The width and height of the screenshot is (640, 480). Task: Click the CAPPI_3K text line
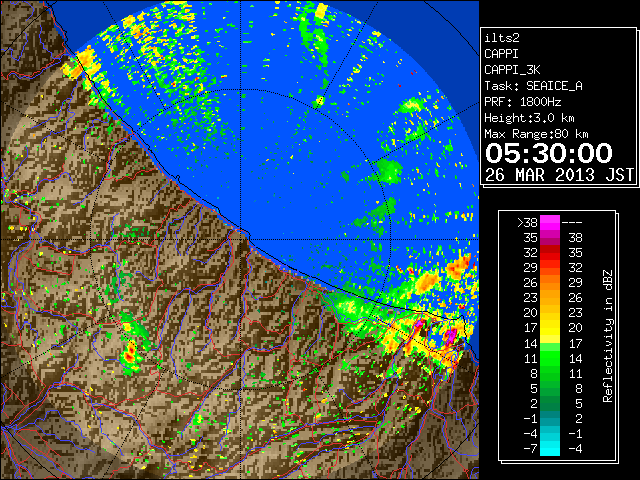pyautogui.click(x=512, y=70)
